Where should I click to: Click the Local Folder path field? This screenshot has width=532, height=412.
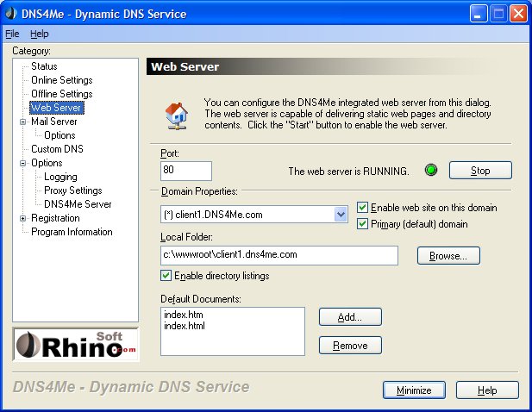(x=279, y=255)
